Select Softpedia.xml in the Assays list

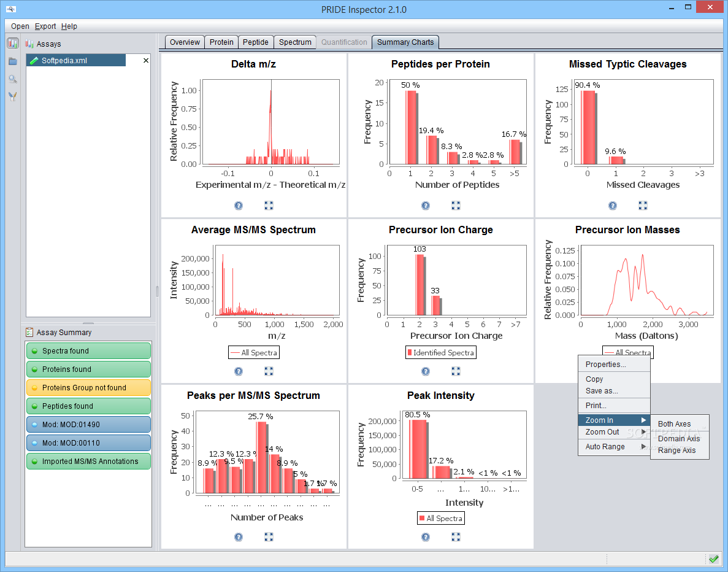coord(76,60)
